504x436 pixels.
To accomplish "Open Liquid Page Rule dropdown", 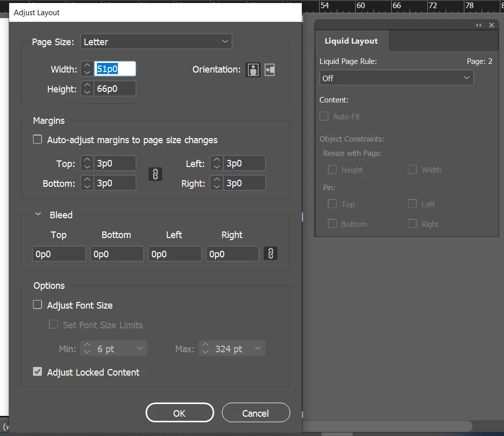I will pos(396,78).
